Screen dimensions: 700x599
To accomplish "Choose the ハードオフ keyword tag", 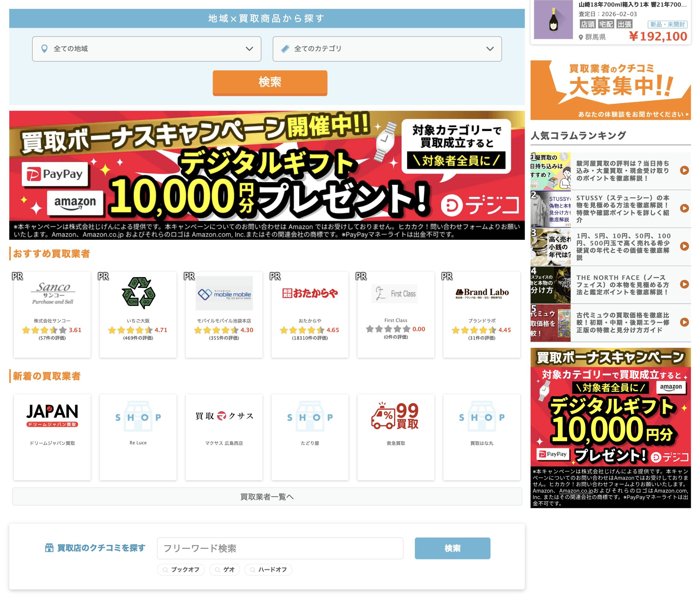I will (268, 569).
